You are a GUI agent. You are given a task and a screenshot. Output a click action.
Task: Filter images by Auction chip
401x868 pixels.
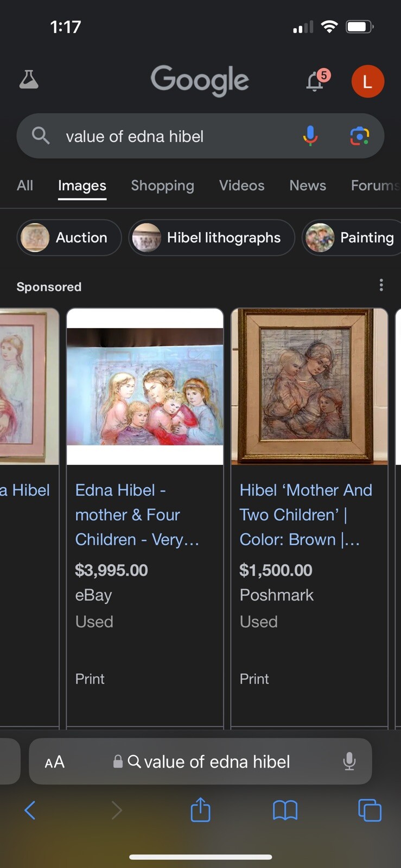(x=69, y=238)
